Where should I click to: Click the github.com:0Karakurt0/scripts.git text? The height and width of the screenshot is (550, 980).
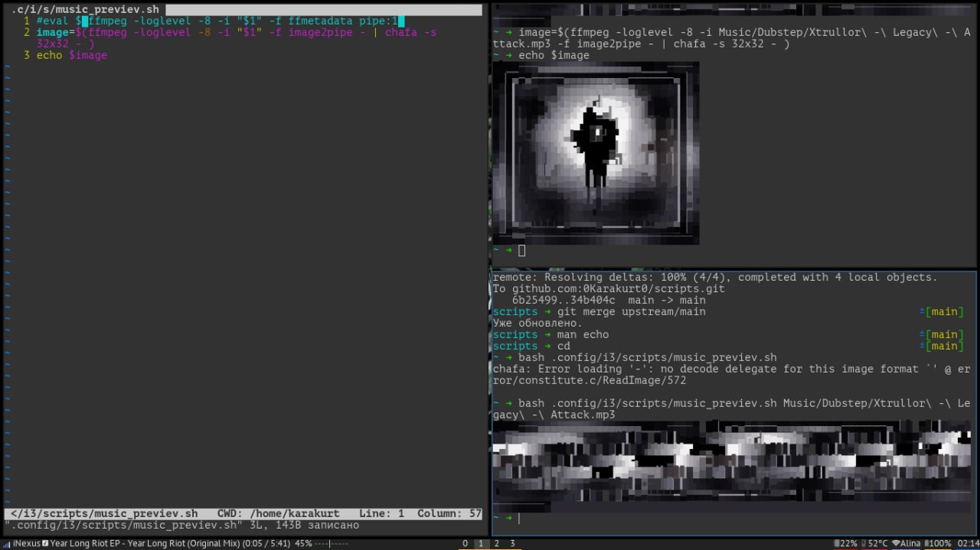pyautogui.click(x=618, y=289)
